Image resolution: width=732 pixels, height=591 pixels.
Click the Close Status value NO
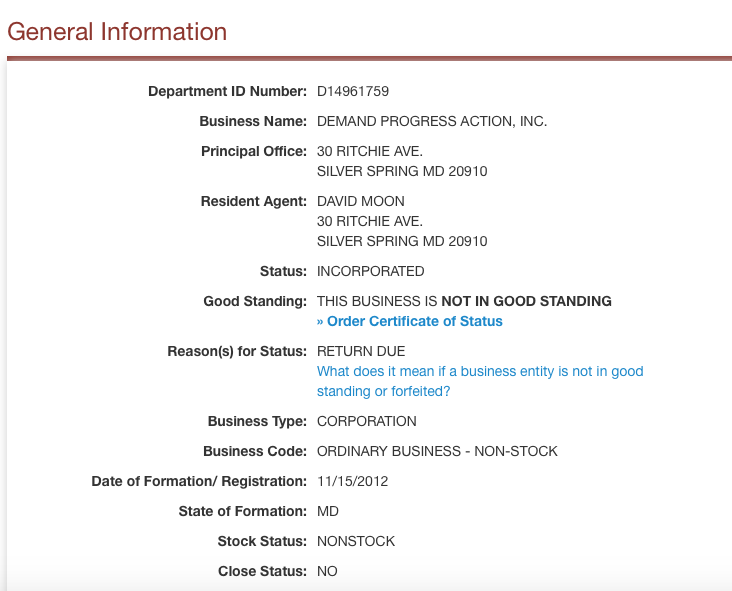327,571
